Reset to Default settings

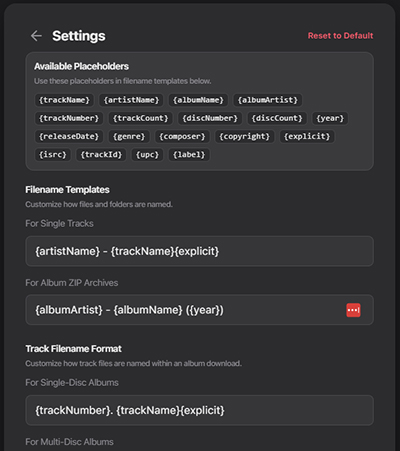[x=340, y=36]
